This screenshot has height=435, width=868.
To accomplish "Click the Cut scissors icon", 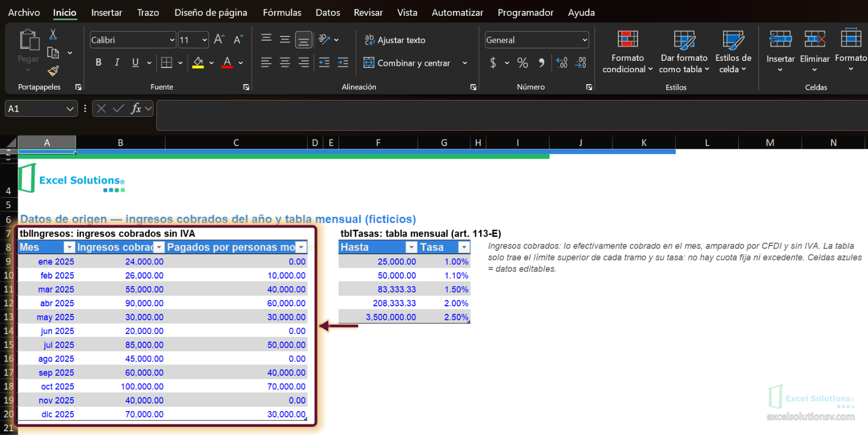I will (53, 34).
